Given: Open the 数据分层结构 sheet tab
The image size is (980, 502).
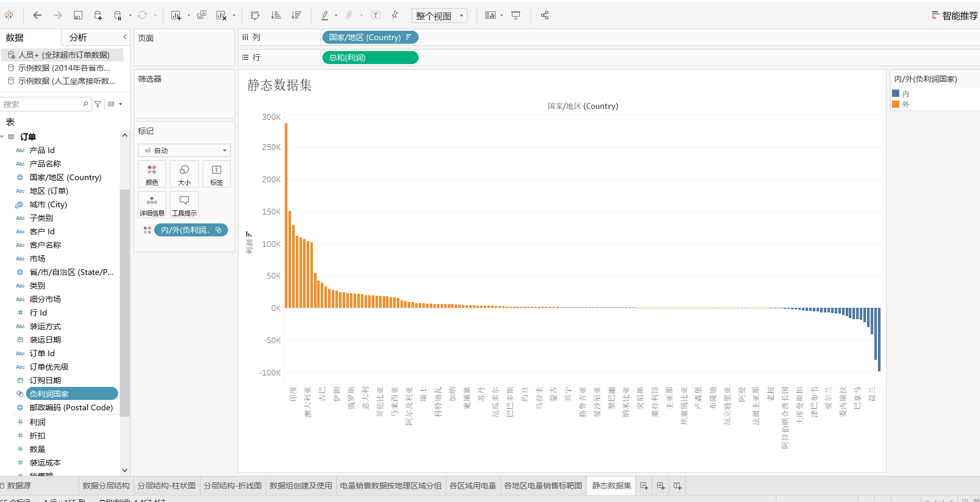Looking at the screenshot, I should click(106, 485).
